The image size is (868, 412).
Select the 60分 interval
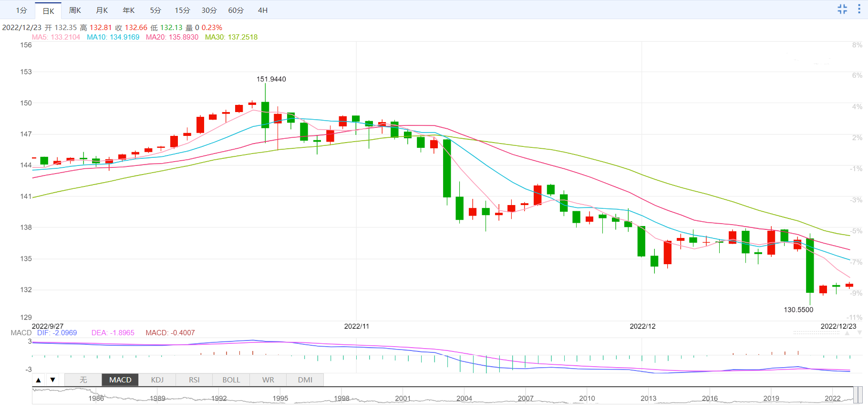(x=236, y=10)
